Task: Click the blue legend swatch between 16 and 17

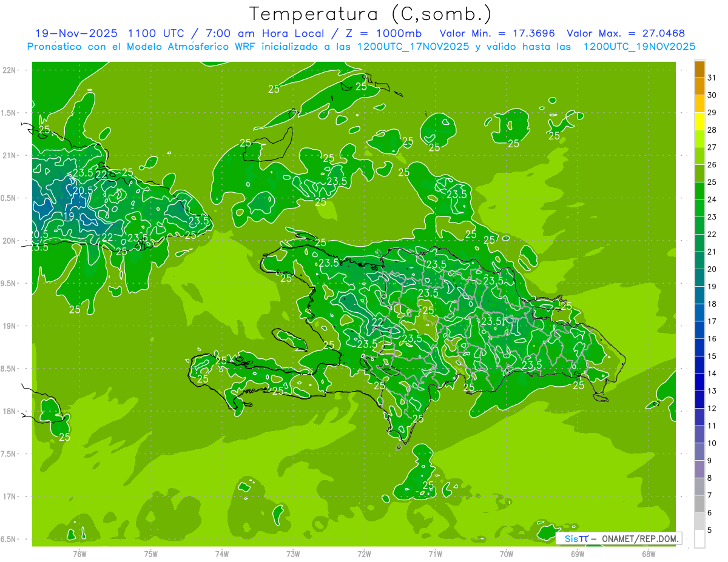Action: click(x=699, y=330)
